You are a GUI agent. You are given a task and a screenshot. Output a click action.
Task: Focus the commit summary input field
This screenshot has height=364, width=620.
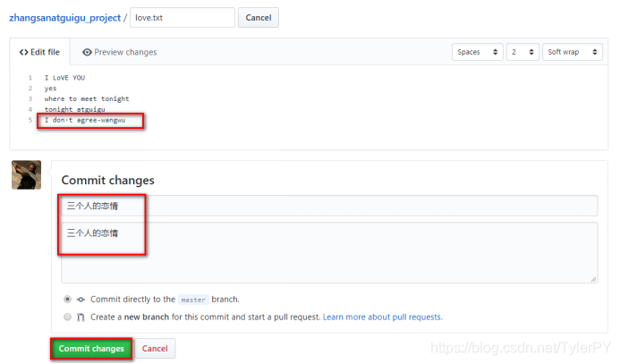point(329,206)
